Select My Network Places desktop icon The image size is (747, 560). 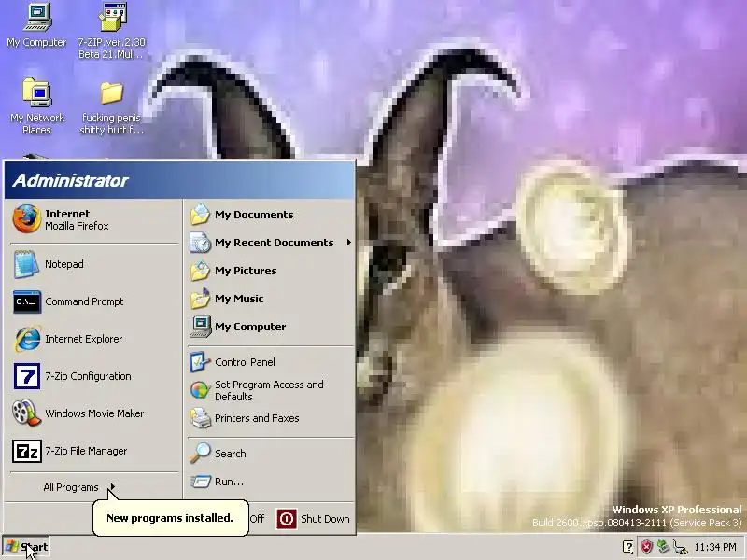click(x=36, y=106)
